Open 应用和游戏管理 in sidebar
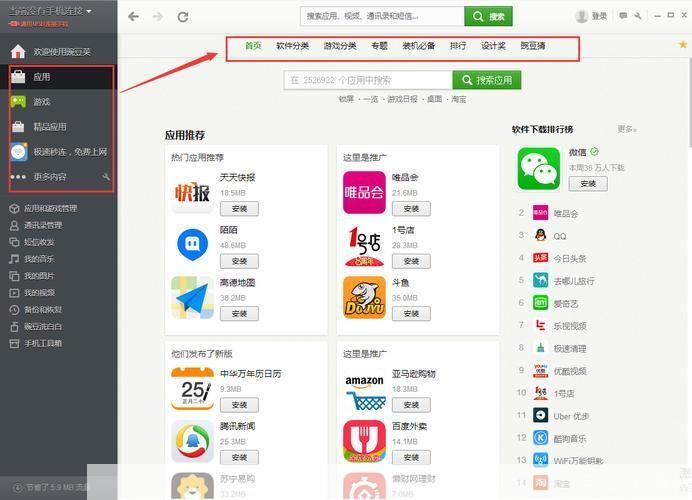Screen dimensions: 692x500 43,208
